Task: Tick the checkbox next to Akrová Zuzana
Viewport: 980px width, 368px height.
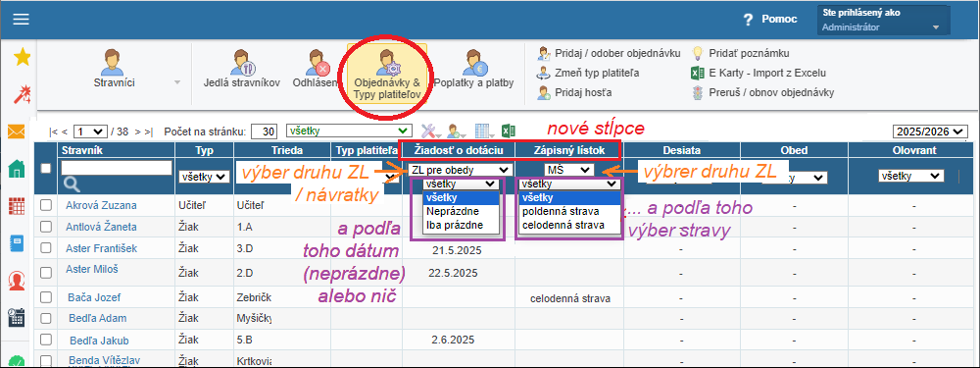Action: [x=46, y=205]
